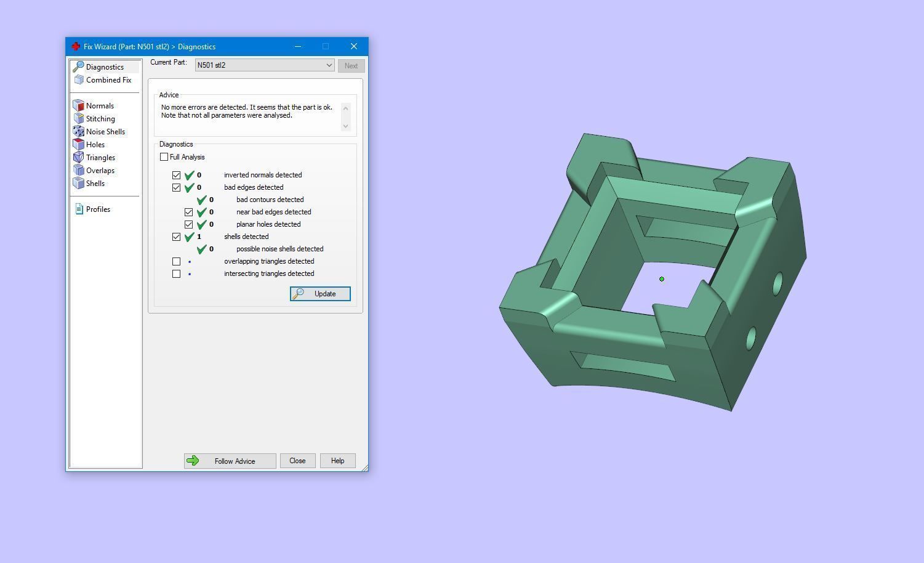Image resolution: width=924 pixels, height=563 pixels.
Task: Click the Diagnostics magnifier icon in sidebar
Action: click(x=78, y=67)
